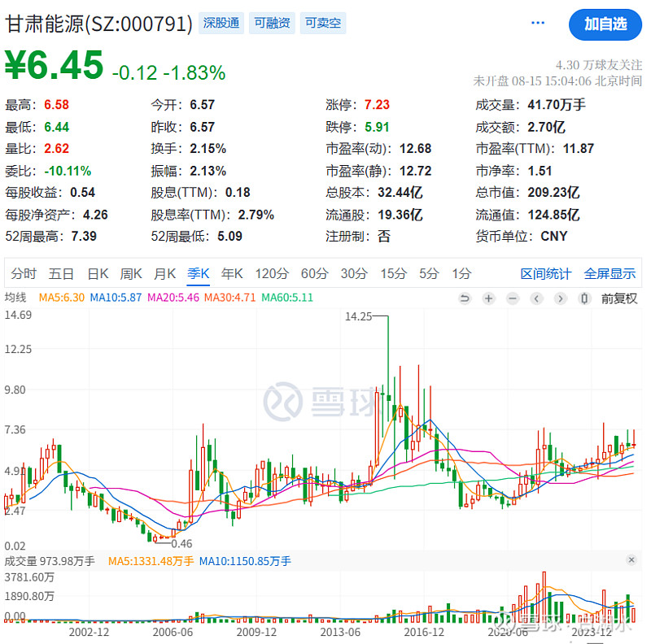Click the price change -0.12 -1.83%

pos(169,72)
